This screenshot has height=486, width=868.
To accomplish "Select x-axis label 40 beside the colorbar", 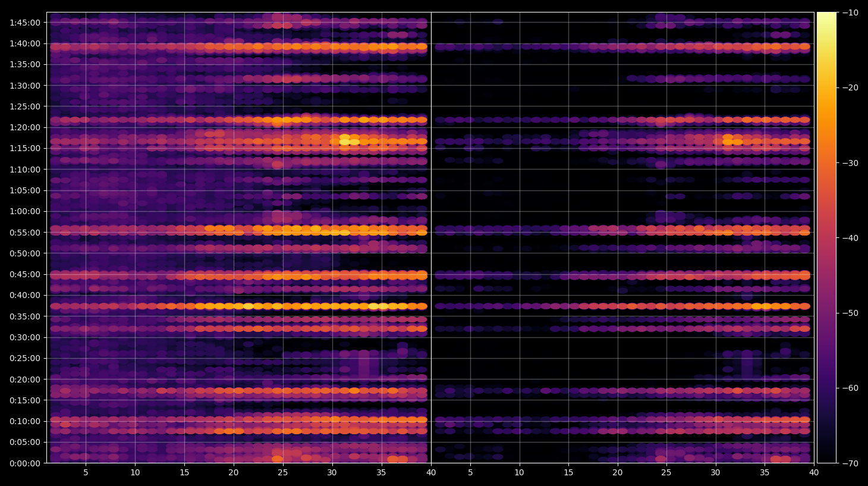I will [814, 473].
